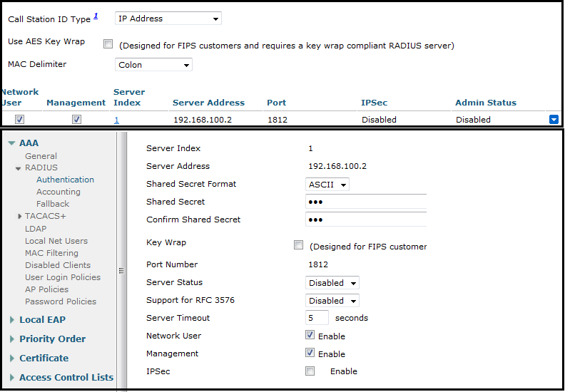Open the Server Status dropdown

click(x=332, y=283)
